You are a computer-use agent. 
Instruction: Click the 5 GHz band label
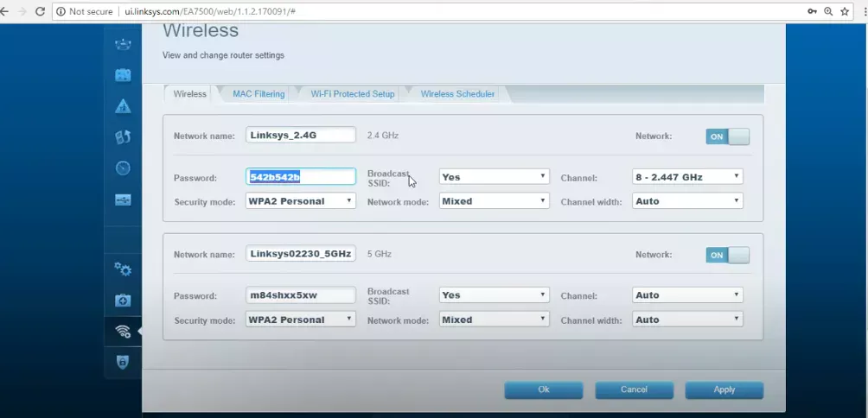(x=380, y=254)
